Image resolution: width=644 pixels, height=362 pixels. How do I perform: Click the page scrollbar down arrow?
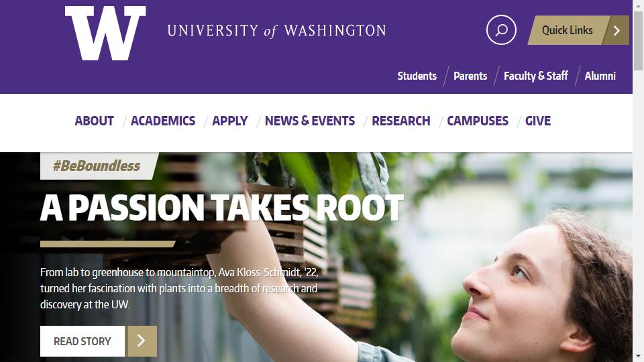coord(638,356)
